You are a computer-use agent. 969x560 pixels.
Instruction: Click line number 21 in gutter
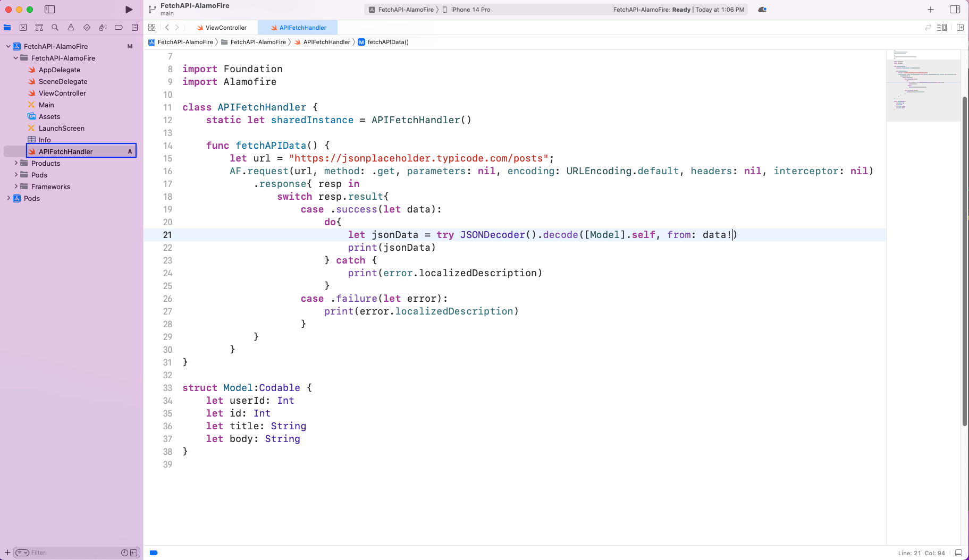[167, 235]
